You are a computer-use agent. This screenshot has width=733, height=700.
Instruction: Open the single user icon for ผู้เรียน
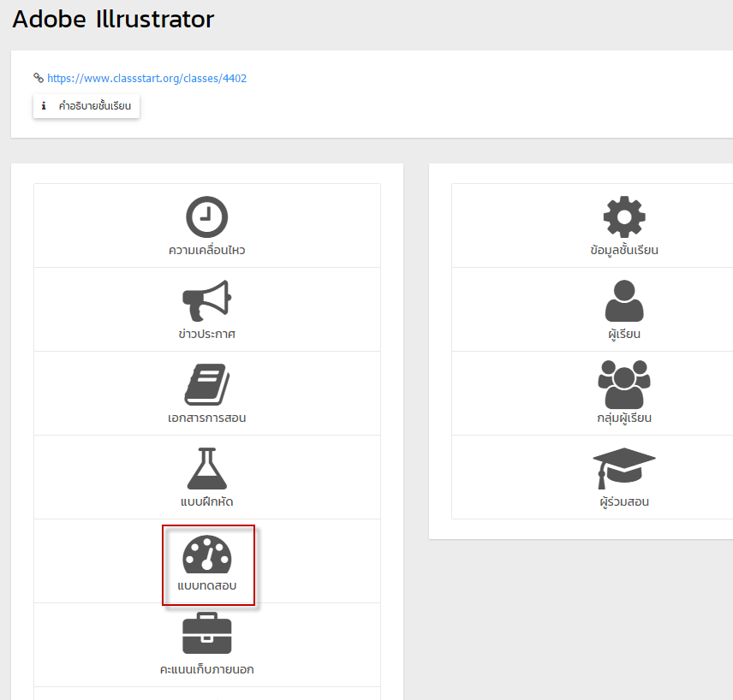[x=624, y=300]
